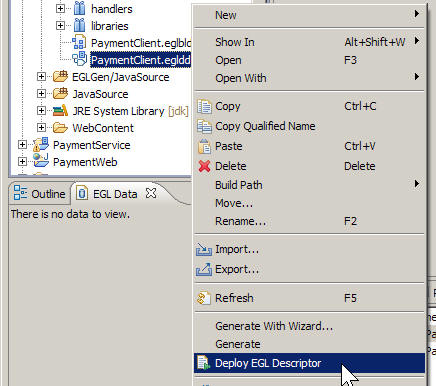Open the Build Path submenu
This screenshot has height=386, width=436.
[310, 185]
